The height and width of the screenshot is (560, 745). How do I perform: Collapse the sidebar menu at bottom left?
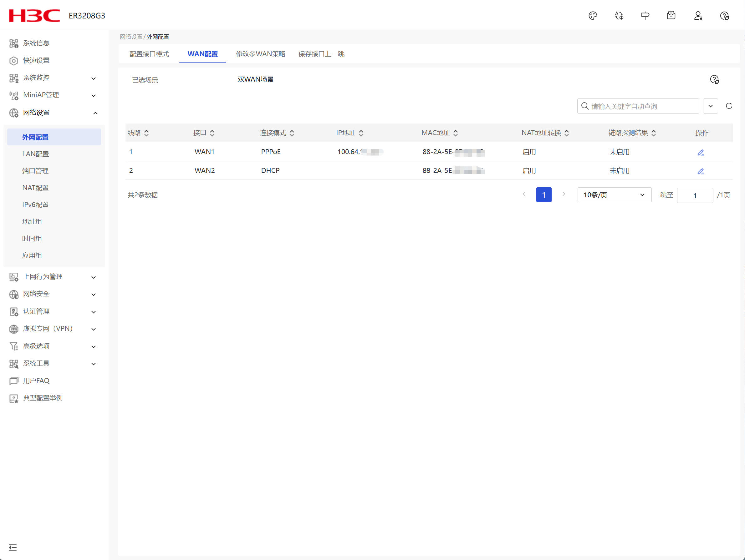[13, 547]
